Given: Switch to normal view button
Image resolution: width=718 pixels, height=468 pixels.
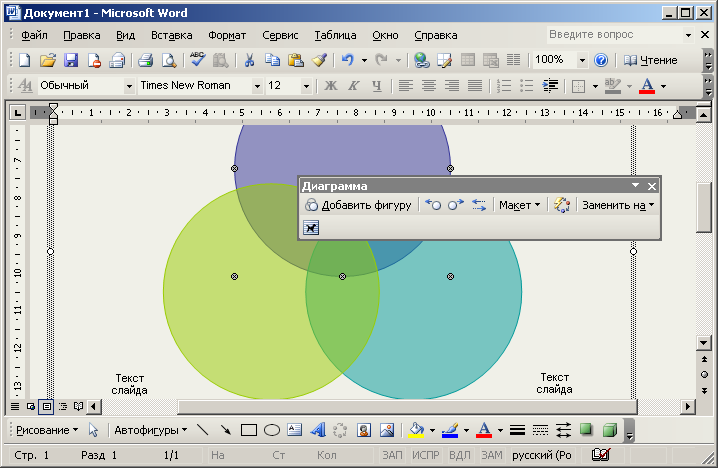Looking at the screenshot, I should (x=15, y=406).
